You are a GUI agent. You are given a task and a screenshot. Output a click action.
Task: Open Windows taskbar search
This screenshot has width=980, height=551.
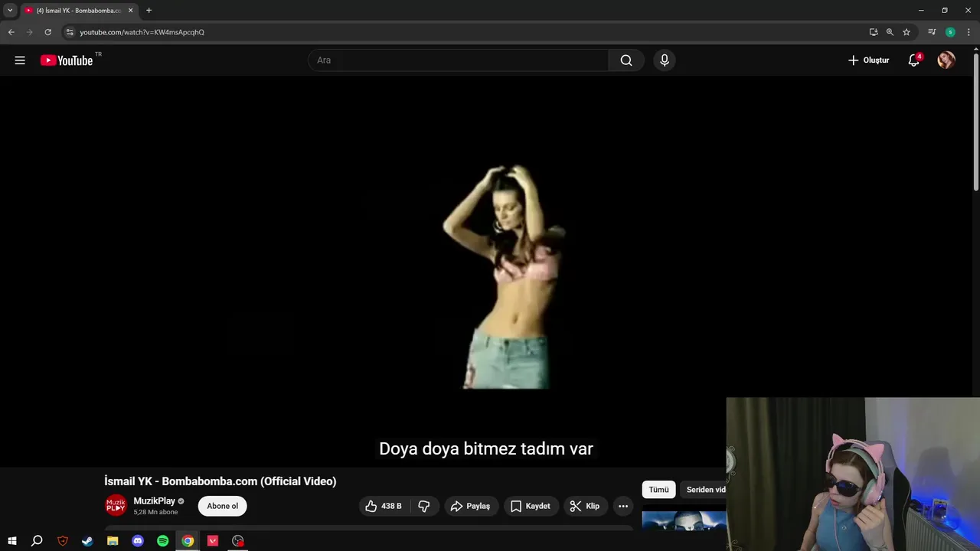[x=37, y=541]
